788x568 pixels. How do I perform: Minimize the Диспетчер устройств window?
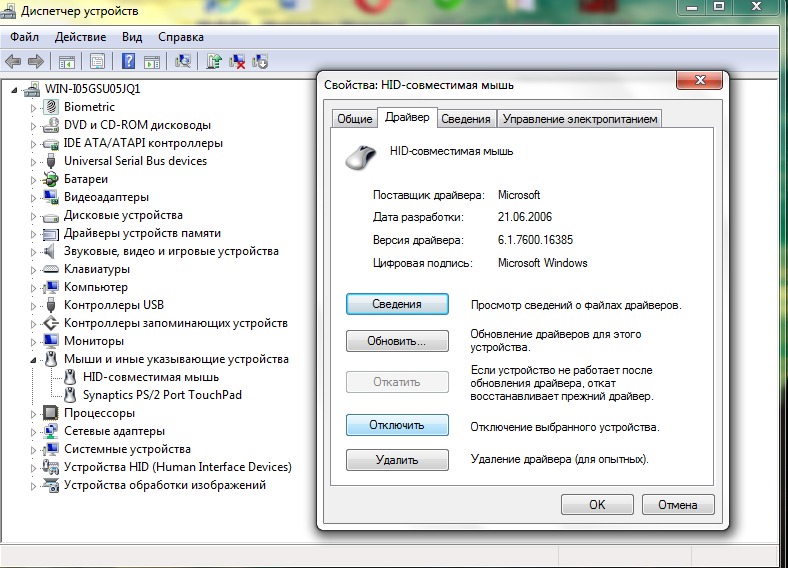tap(692, 7)
